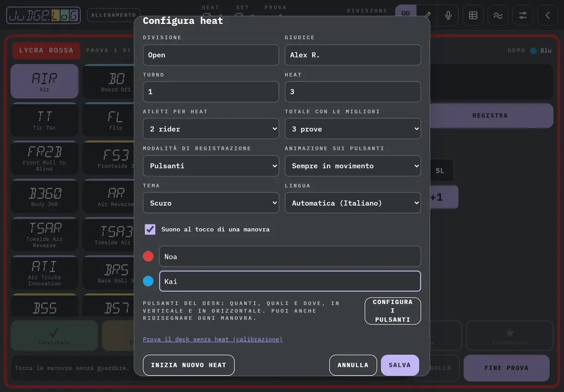Click the Completata checkmark button
The height and width of the screenshot is (392, 564).
coord(54,336)
